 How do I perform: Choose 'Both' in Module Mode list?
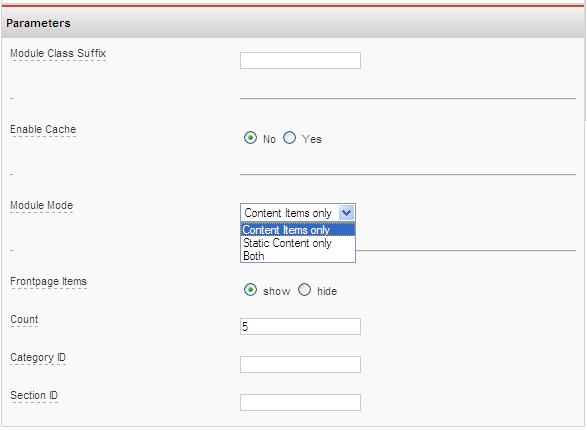pyautogui.click(x=298, y=256)
